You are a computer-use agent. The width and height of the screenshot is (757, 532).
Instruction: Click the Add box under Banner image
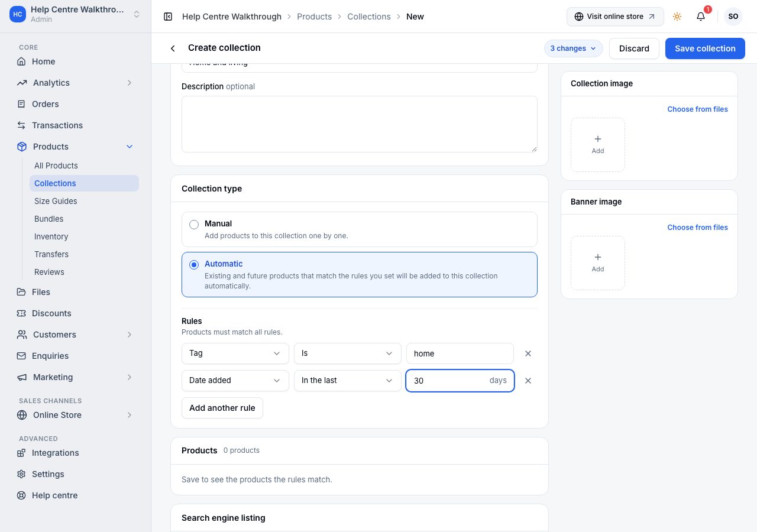[x=598, y=263]
